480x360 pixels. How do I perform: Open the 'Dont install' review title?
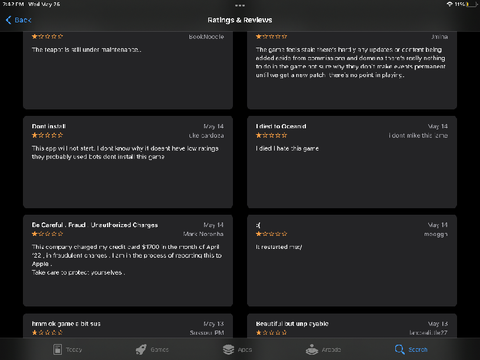click(x=49, y=126)
